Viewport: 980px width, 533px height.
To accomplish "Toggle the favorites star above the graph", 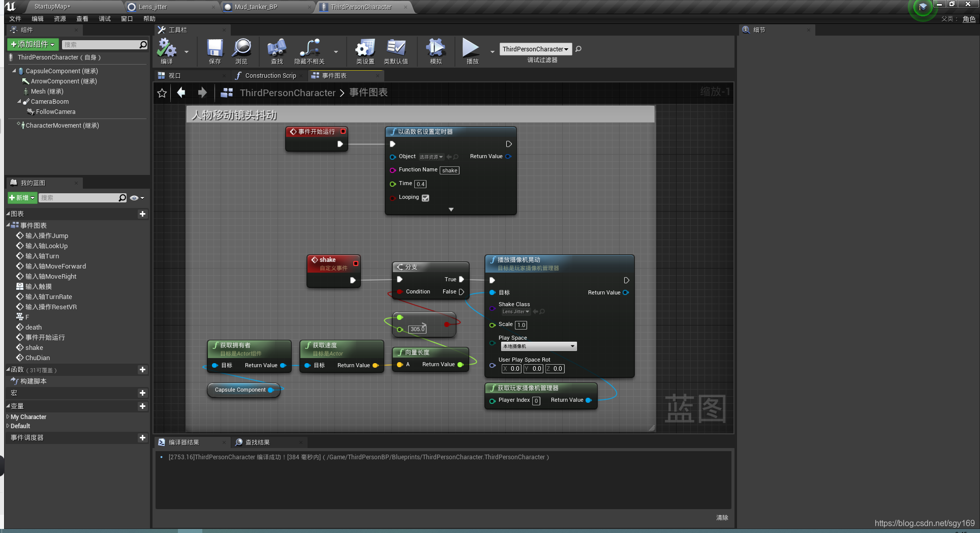I will pyautogui.click(x=162, y=93).
